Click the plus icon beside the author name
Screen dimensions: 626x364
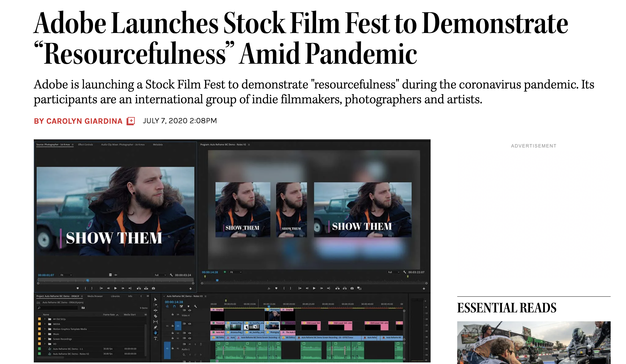131,121
